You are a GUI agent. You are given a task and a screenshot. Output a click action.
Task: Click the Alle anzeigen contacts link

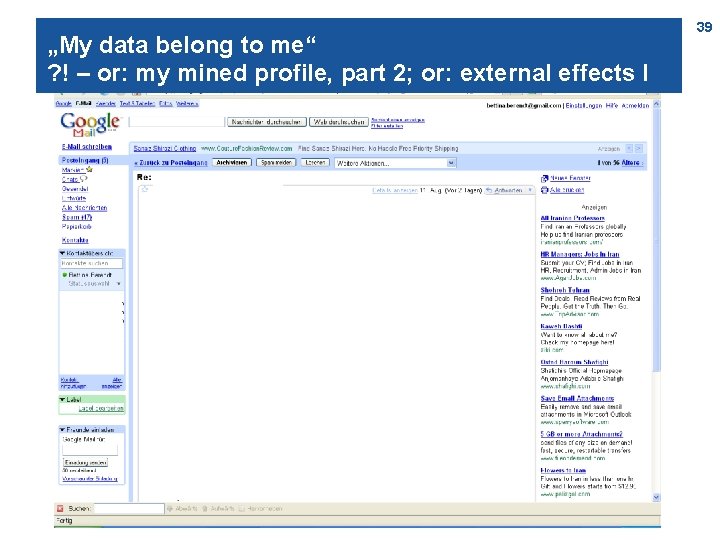112,383
